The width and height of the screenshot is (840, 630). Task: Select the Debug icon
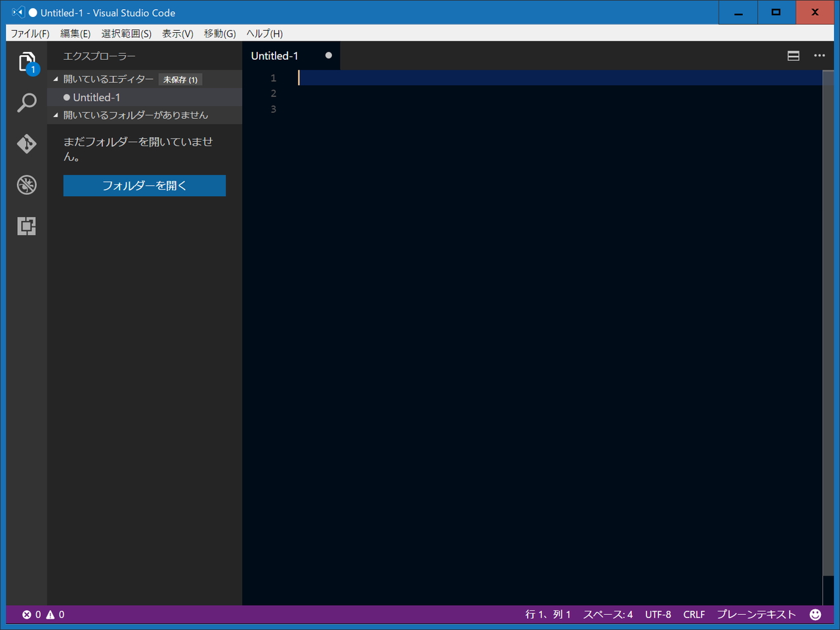pos(26,185)
